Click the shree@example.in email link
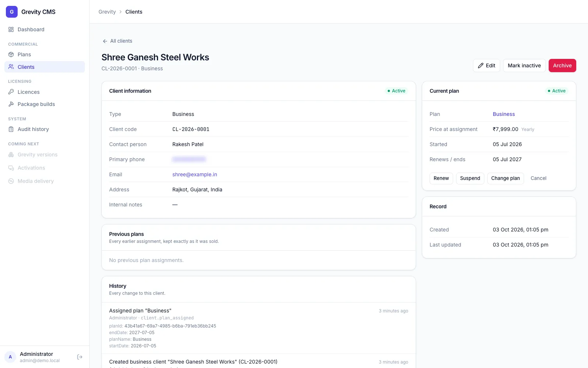Screen dimensions: 588x368 pyautogui.click(x=195, y=174)
